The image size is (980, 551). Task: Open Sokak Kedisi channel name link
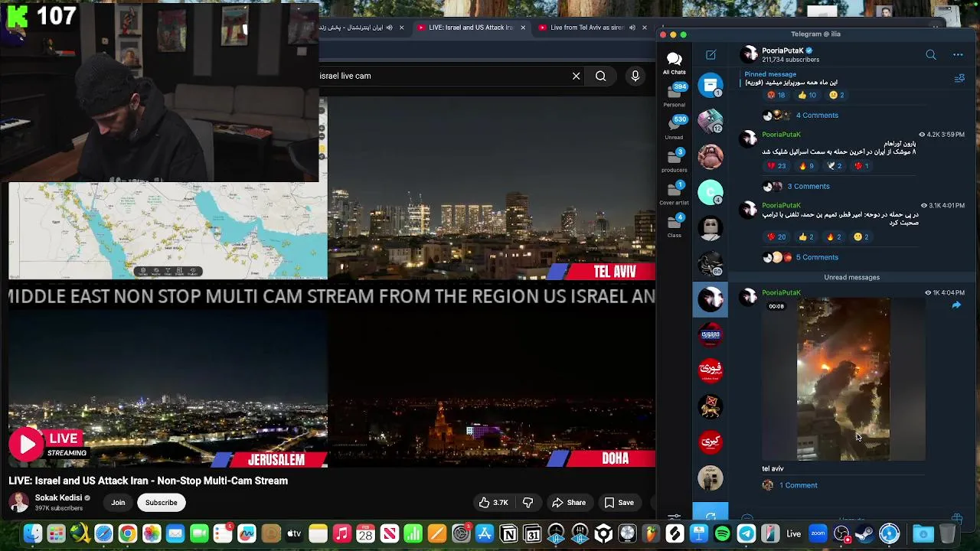coord(58,497)
